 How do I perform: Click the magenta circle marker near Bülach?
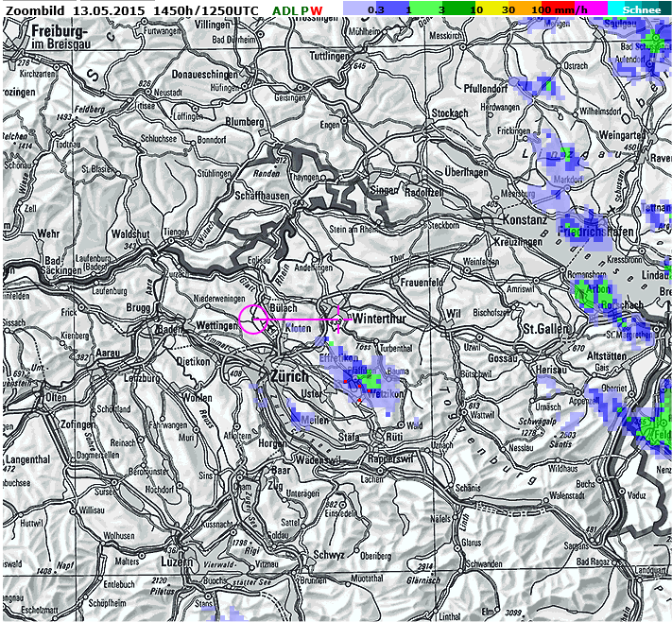click(253, 319)
